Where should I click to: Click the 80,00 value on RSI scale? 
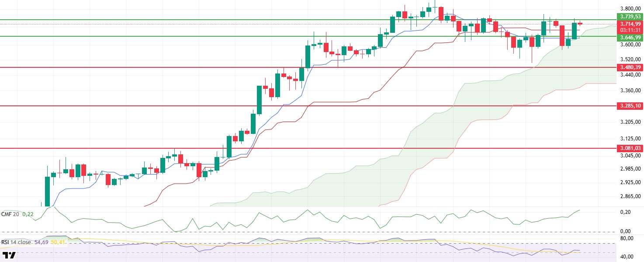(x=627, y=238)
